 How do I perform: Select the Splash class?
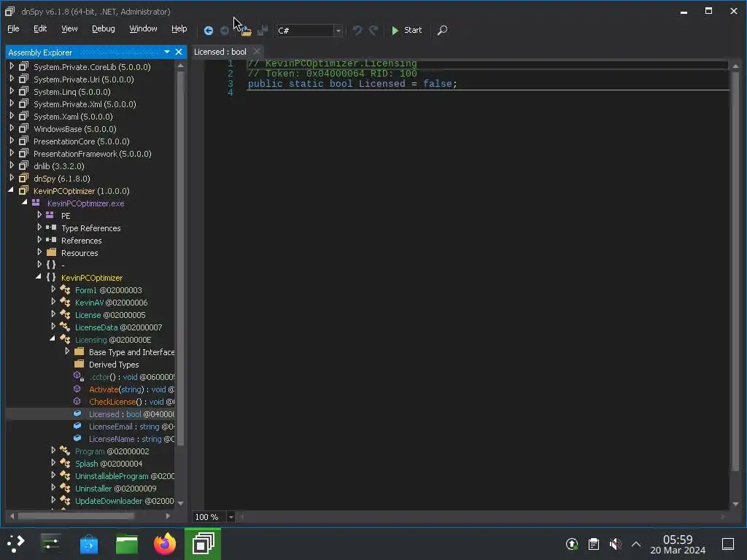coord(109,463)
